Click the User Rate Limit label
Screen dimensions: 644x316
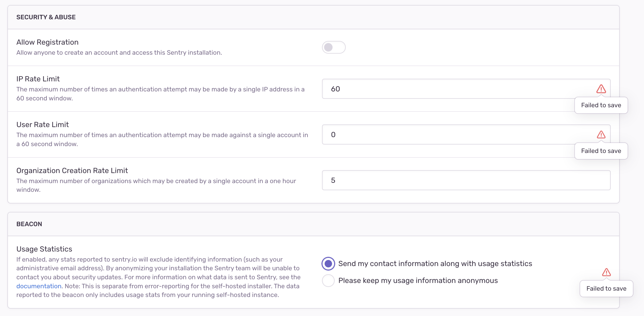42,124
